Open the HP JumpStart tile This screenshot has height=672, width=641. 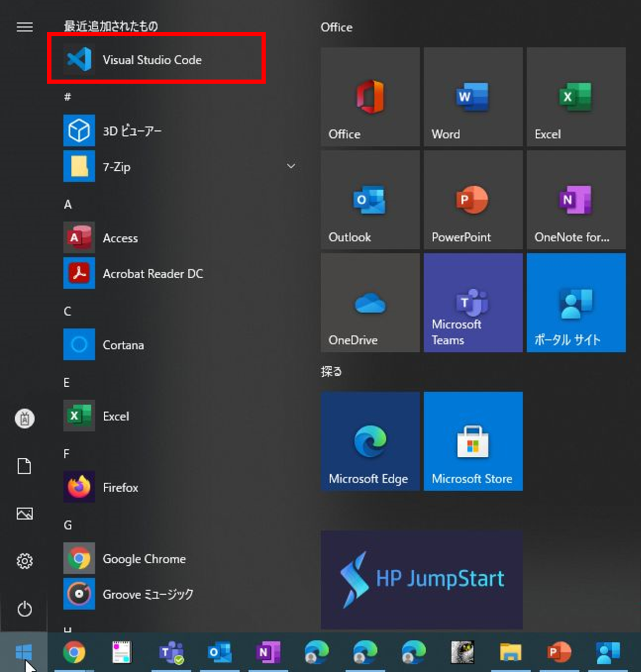pos(421,579)
